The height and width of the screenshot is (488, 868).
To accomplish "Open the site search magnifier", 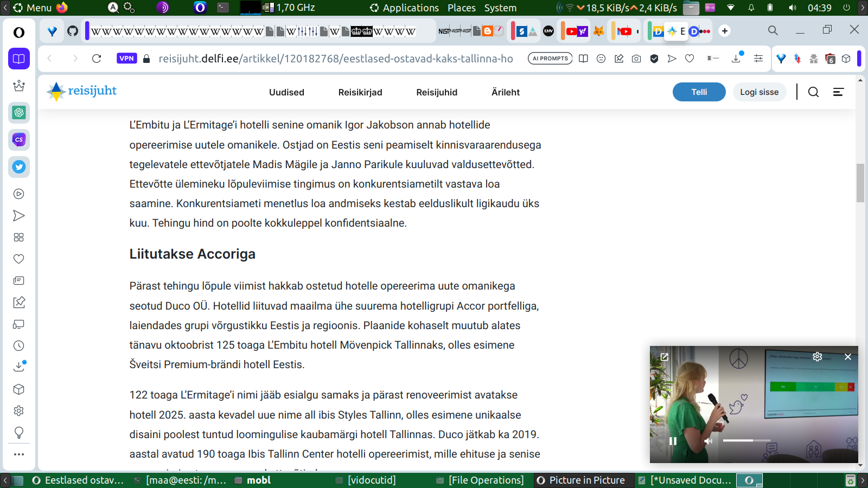I will pos(813,92).
